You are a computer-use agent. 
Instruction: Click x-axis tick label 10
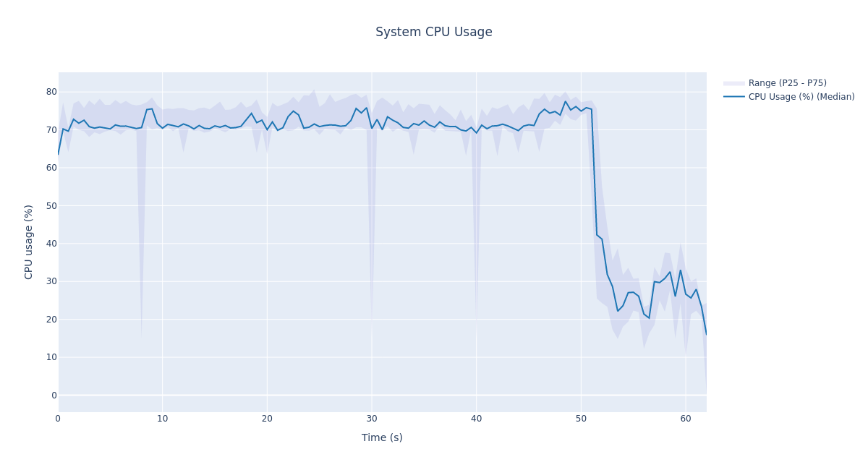coord(163,419)
